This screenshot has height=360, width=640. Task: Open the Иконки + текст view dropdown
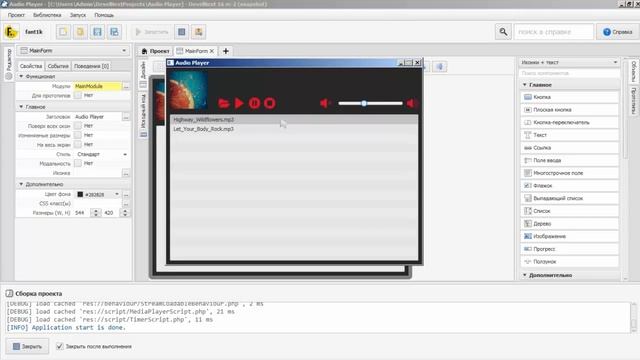(569, 62)
